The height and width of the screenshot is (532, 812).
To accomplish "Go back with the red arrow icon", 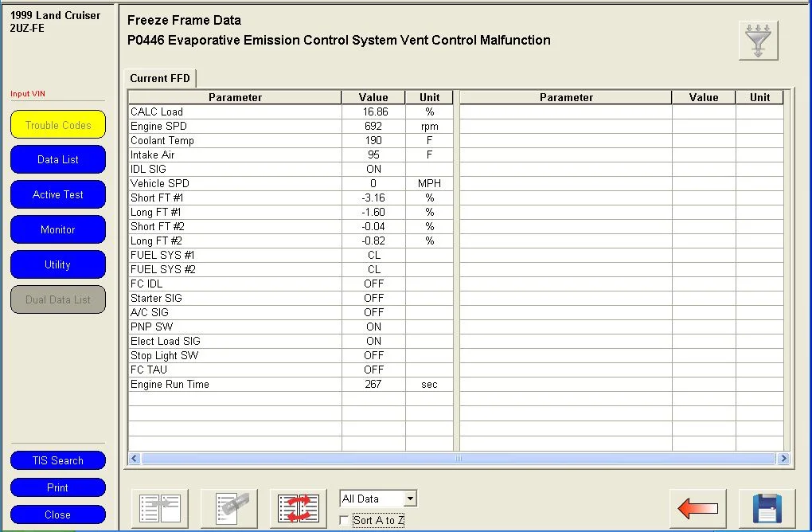I will [x=697, y=509].
